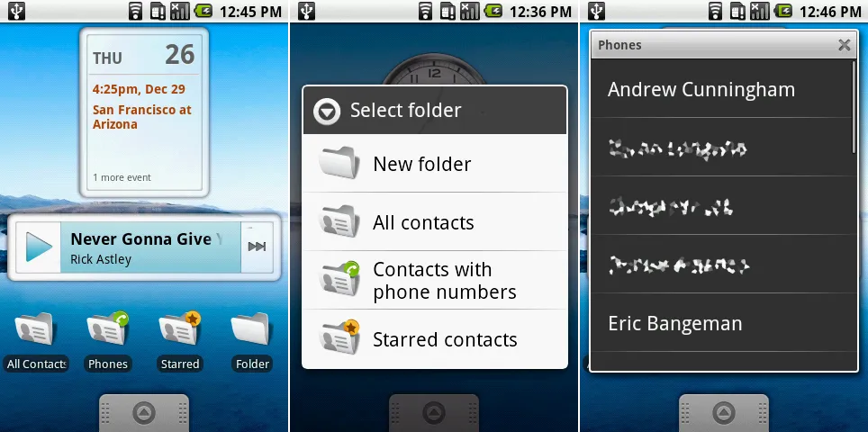Image resolution: width=868 pixels, height=432 pixels.
Task: Select Andrew Cunningham from Phones list
Action: pyautogui.click(x=701, y=89)
